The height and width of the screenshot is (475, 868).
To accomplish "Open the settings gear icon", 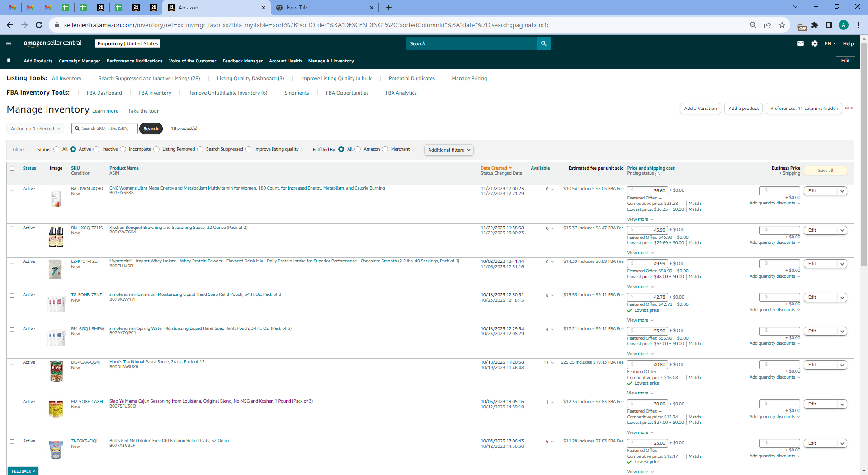I will (x=815, y=43).
